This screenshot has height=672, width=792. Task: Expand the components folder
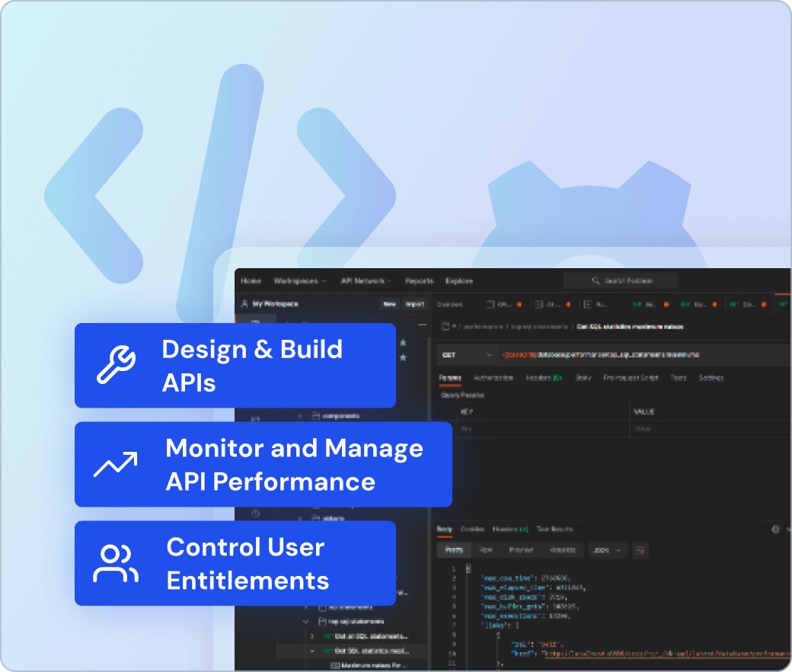click(x=300, y=416)
